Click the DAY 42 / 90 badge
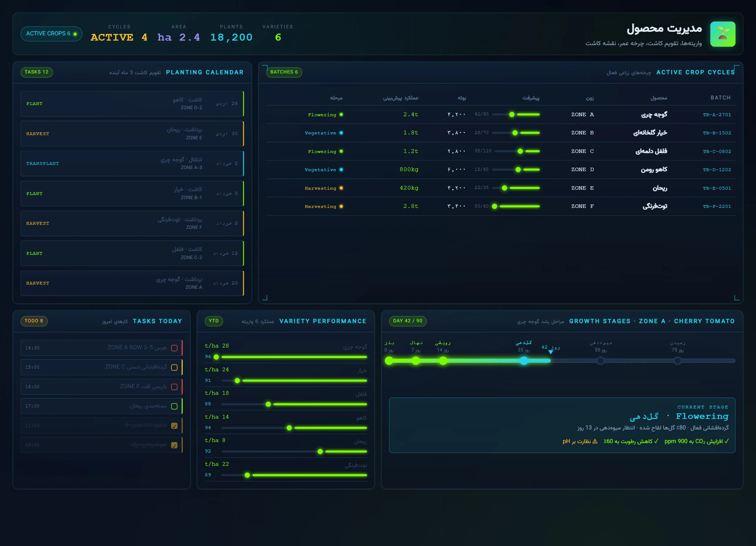Image resolution: width=756 pixels, height=546 pixels. pyautogui.click(x=408, y=321)
